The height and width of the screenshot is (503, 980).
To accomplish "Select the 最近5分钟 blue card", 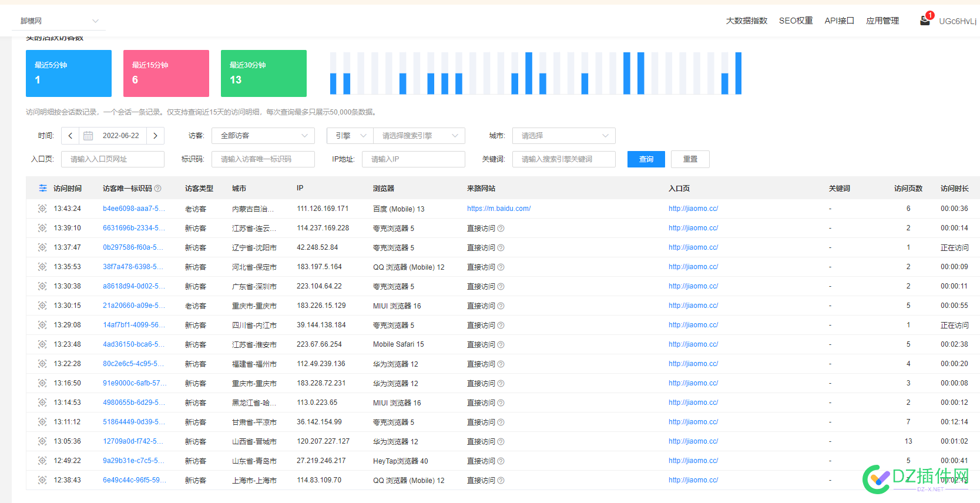I will coord(69,73).
